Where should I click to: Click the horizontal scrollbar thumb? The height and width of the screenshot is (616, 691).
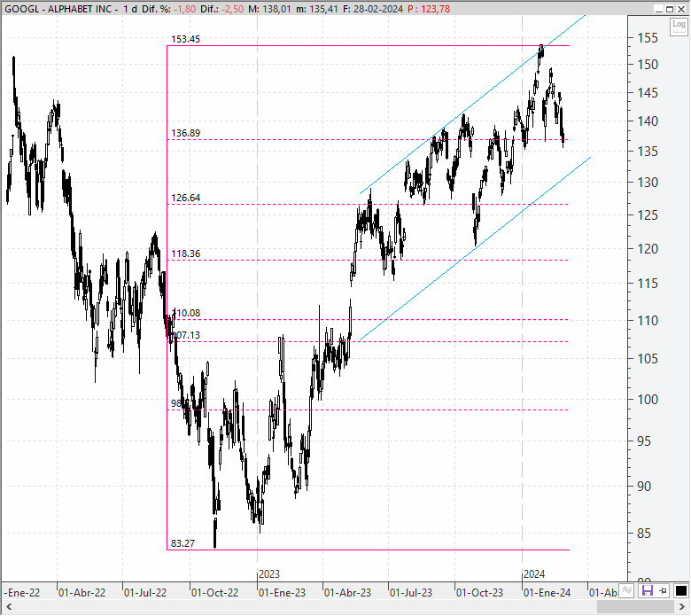point(636,607)
